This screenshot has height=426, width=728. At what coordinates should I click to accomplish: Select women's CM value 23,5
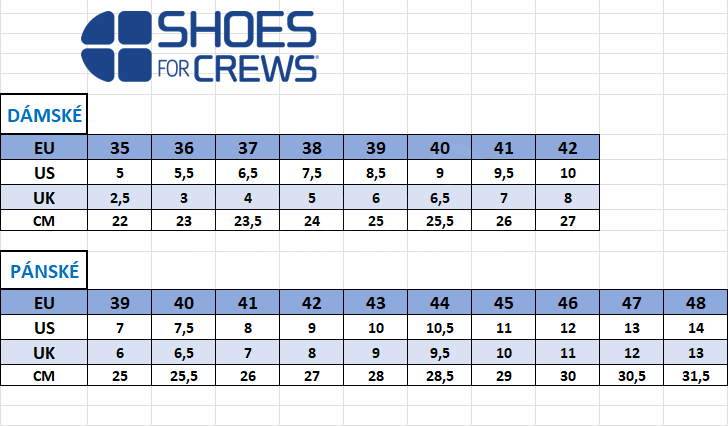(247, 220)
